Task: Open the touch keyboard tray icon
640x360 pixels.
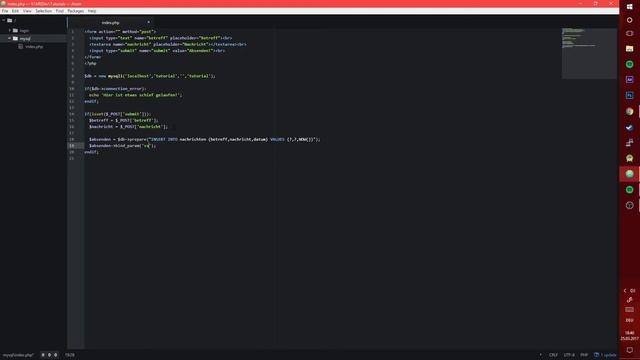Action: point(629,310)
